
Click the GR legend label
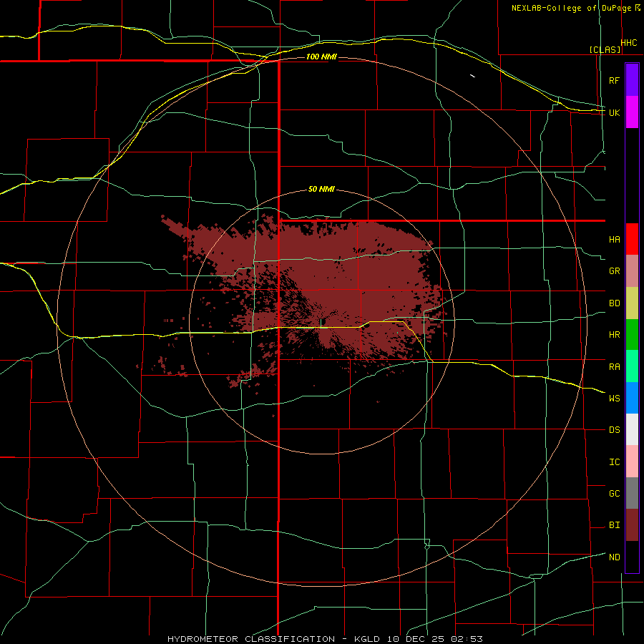614,271
